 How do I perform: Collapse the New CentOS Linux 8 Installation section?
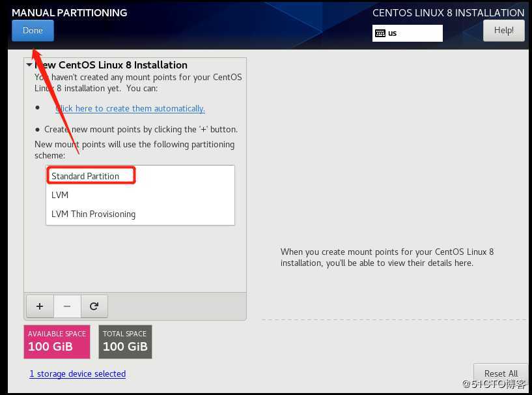pyautogui.click(x=29, y=65)
